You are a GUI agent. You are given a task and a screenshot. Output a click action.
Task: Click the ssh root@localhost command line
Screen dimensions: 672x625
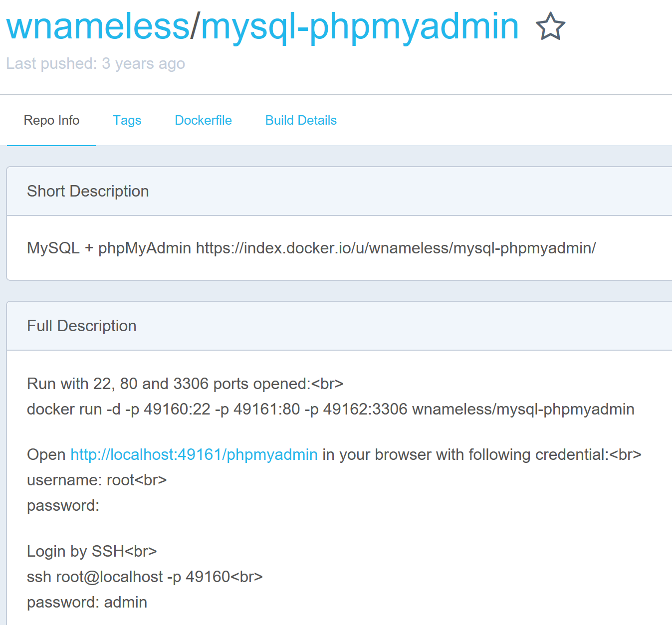pyautogui.click(x=145, y=577)
